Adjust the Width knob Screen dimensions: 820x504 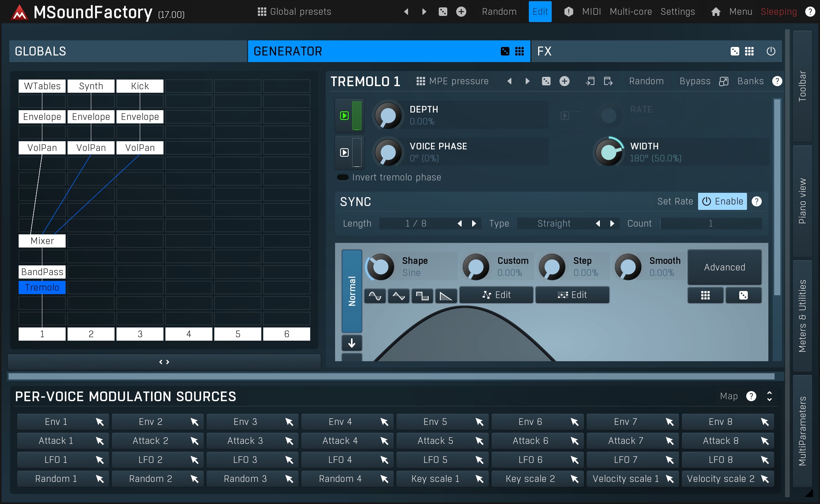tap(608, 152)
